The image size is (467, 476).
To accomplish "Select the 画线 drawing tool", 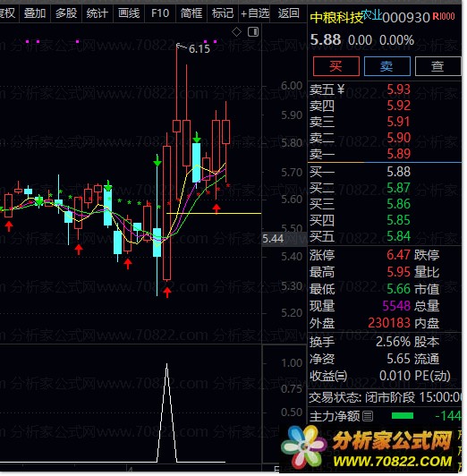I will [x=129, y=13].
